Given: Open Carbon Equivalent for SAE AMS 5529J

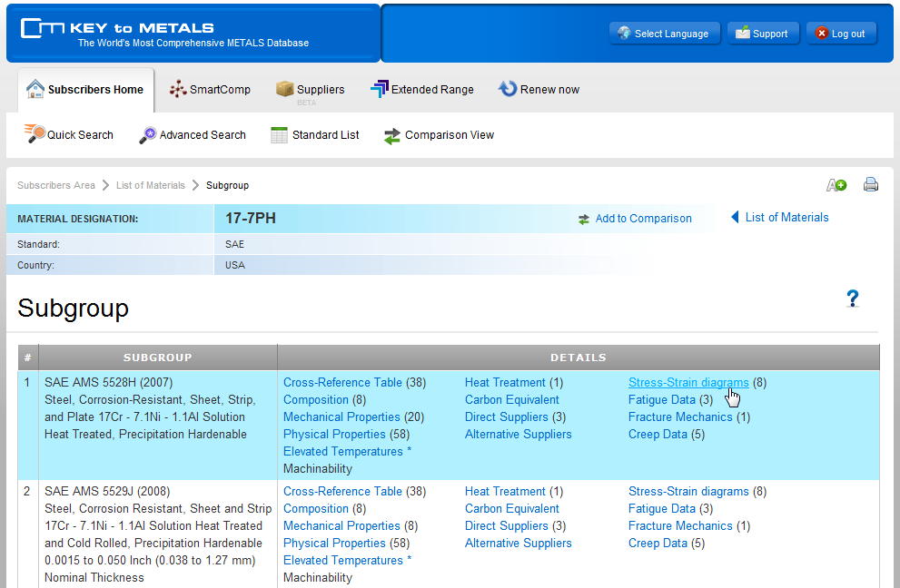Looking at the screenshot, I should click(x=512, y=509).
